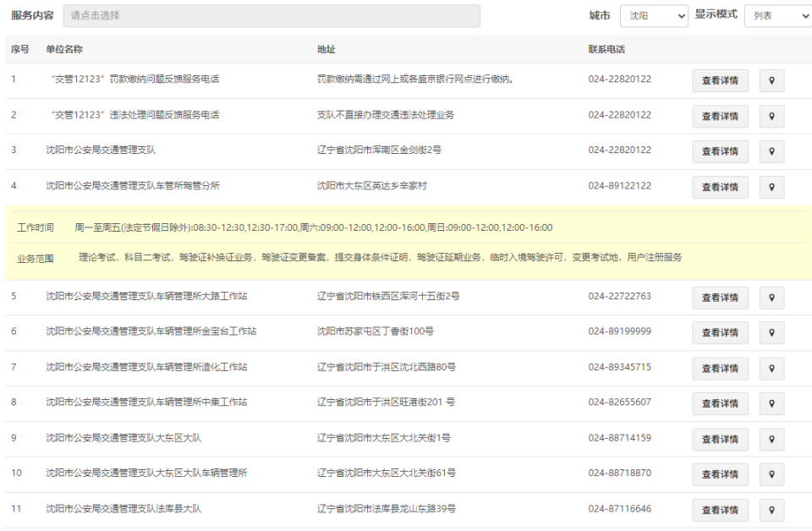Open map pin for 金宝台工作站
812x531 pixels.
(x=771, y=333)
